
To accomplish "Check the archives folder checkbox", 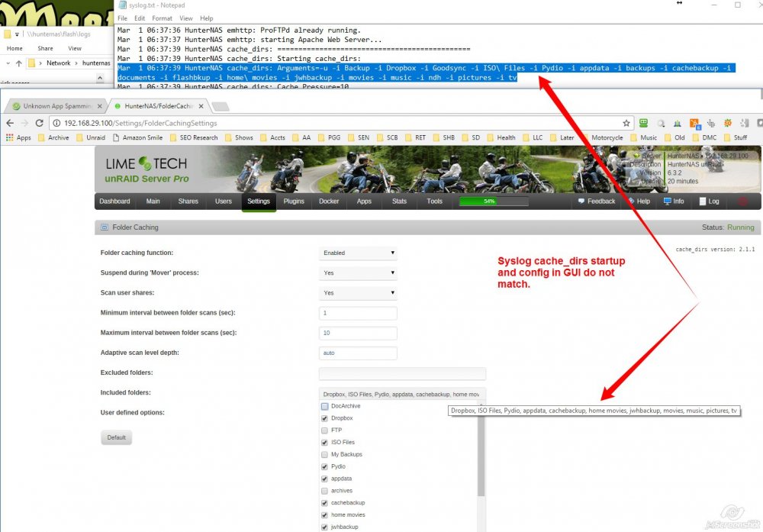I will [x=324, y=491].
